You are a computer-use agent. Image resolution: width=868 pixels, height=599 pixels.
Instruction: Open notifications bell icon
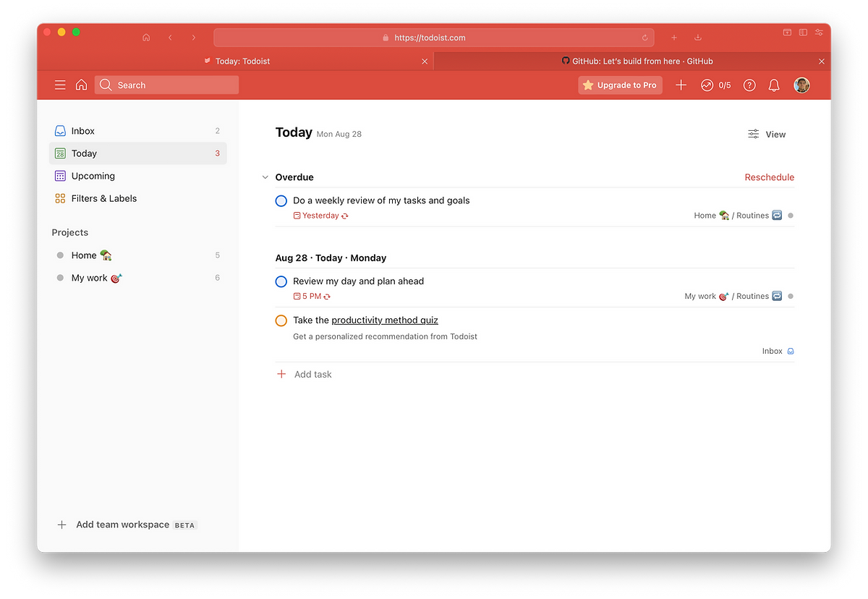pyautogui.click(x=774, y=85)
